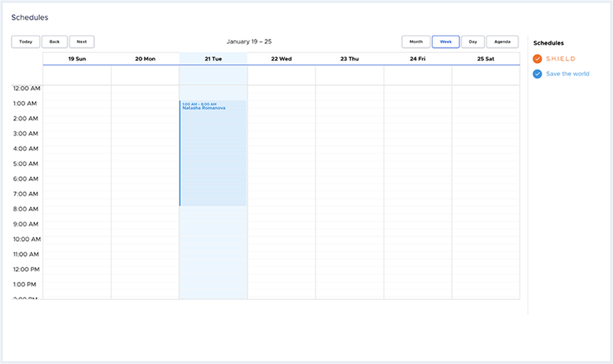Keep Week view selected

coord(445,41)
